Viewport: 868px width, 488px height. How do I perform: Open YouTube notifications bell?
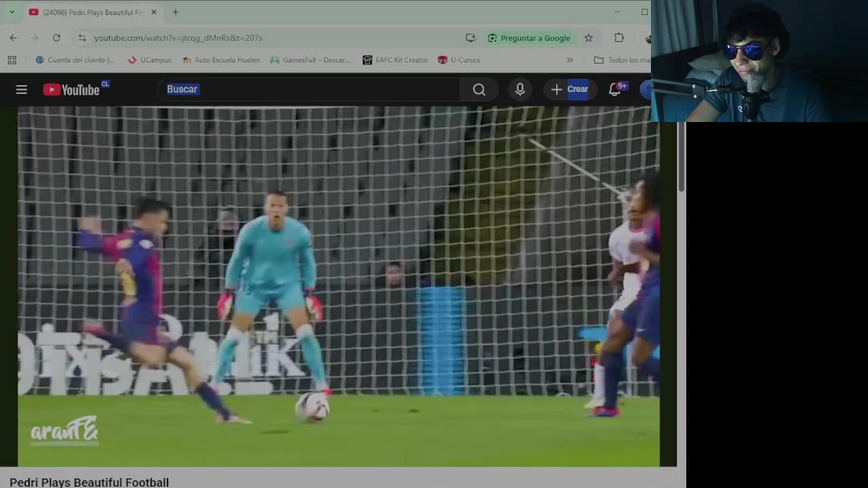point(615,89)
